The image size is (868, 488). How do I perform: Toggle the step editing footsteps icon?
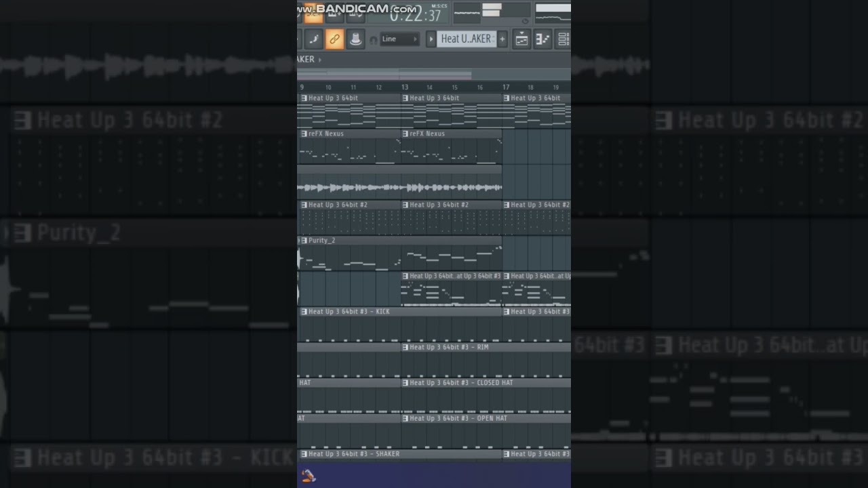[313, 39]
